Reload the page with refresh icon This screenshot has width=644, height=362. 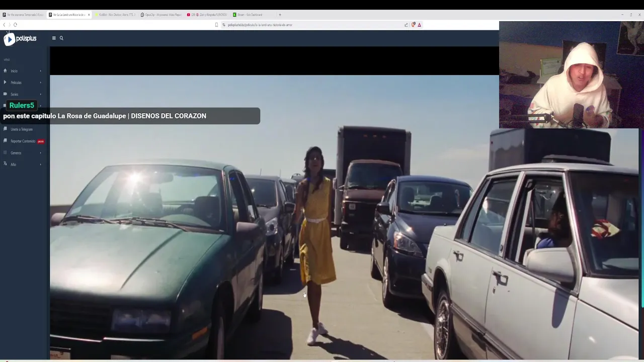click(x=15, y=25)
